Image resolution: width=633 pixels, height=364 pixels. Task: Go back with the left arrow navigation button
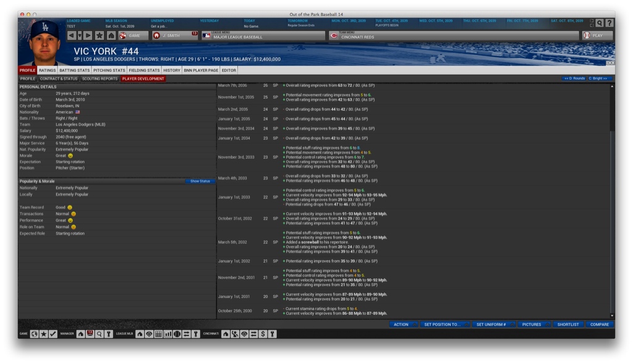point(72,35)
